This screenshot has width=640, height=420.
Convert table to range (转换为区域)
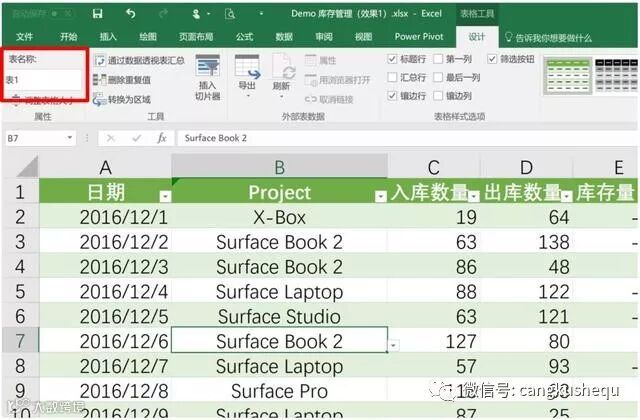(122, 99)
